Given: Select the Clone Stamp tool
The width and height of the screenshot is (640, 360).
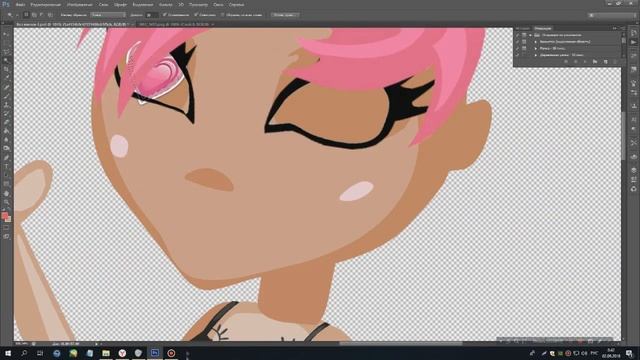Looking at the screenshot, I should 6,104.
